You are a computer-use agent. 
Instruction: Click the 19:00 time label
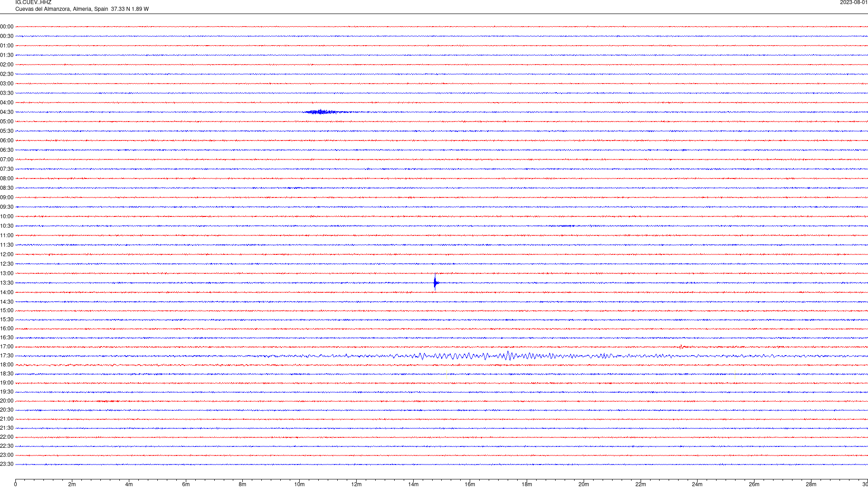(7, 383)
